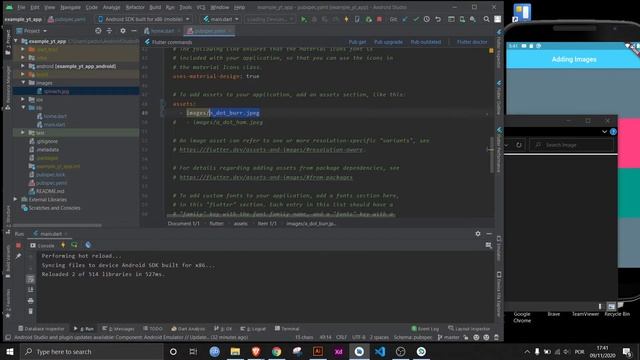Toggle Build Variants side tool window
Screen dimensions: 640x360
pyautogui.click(x=8, y=261)
